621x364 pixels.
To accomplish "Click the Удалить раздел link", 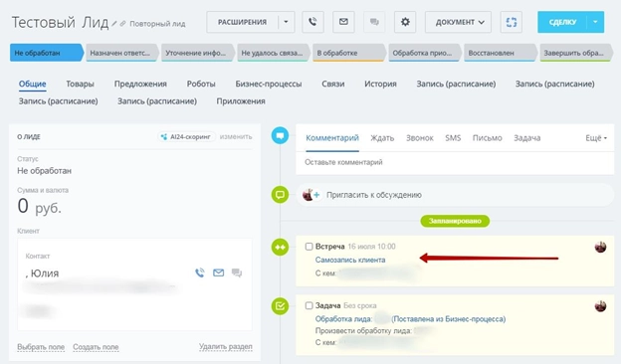I will pyautogui.click(x=226, y=346).
